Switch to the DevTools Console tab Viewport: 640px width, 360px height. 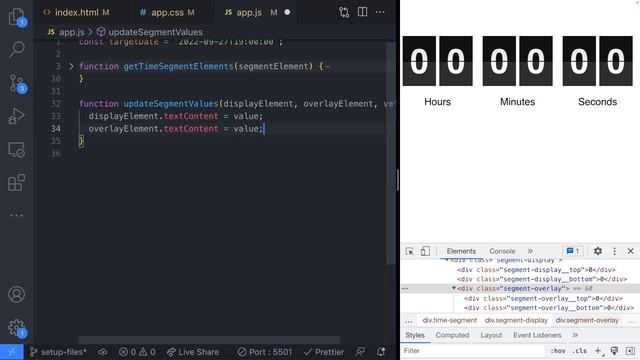coord(502,251)
